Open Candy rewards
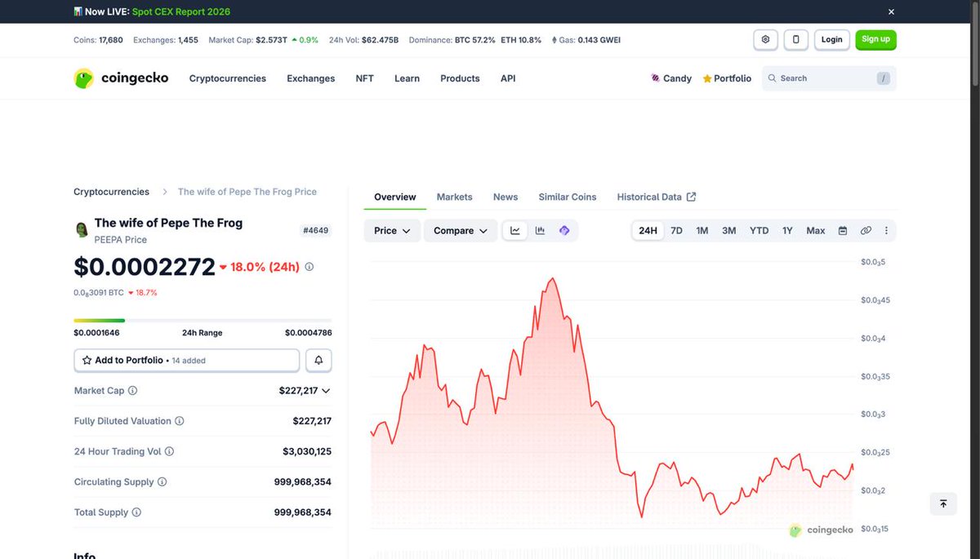 [x=671, y=78]
